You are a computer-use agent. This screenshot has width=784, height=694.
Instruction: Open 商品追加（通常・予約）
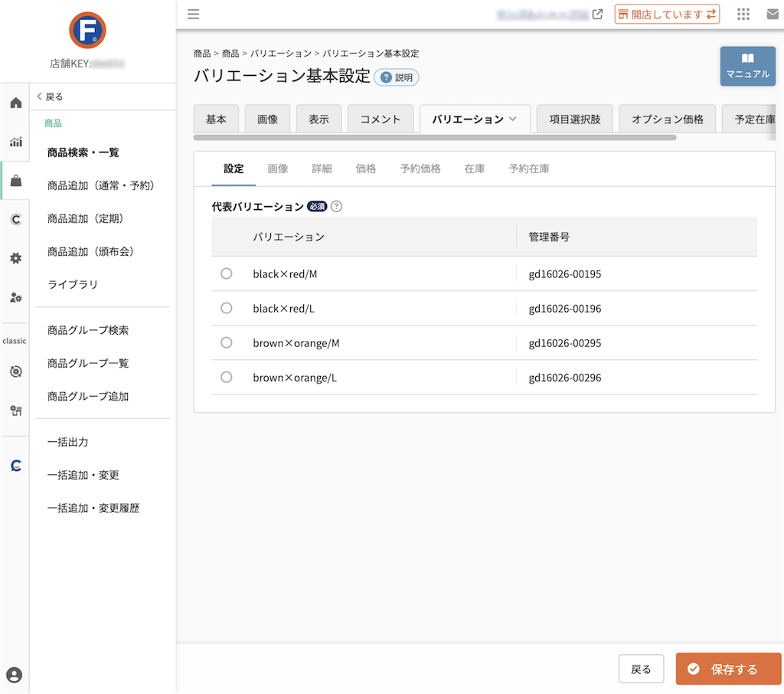coord(100,185)
